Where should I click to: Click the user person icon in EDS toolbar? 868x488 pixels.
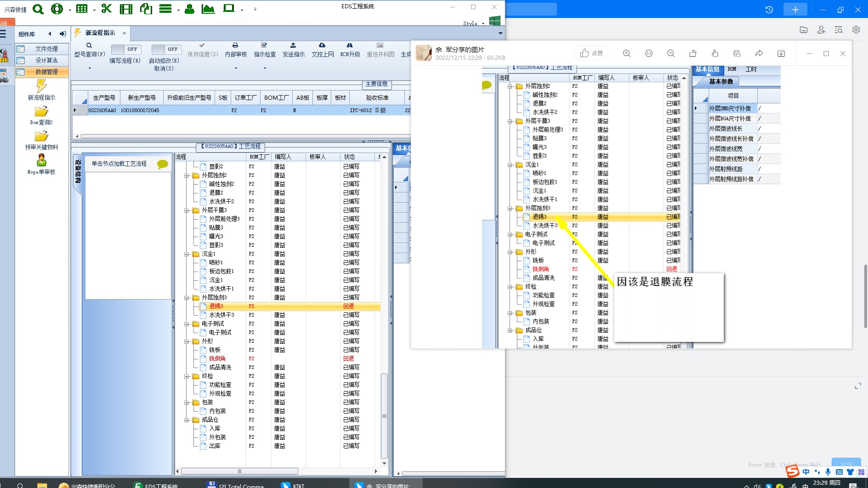click(x=189, y=9)
